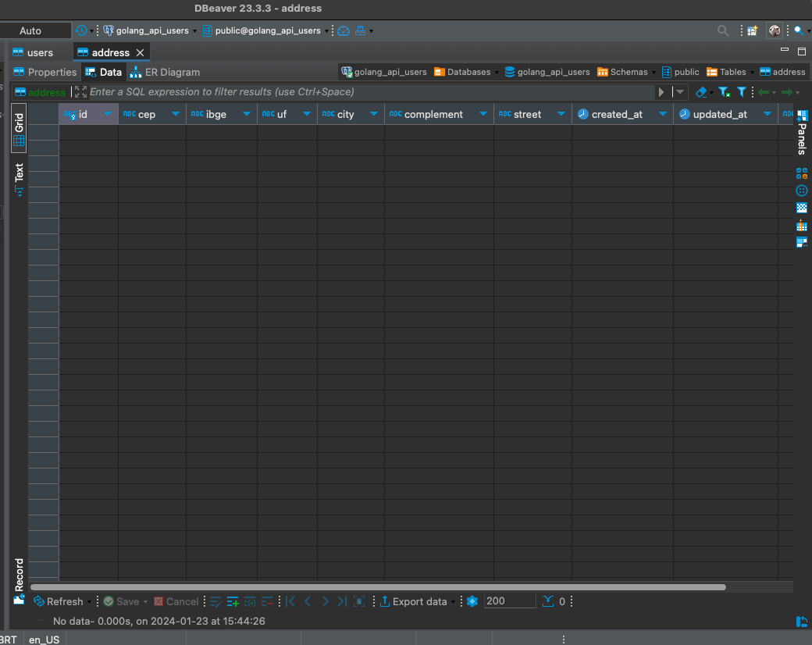Switch to the users editor tab
This screenshot has width=812, height=645.
[33, 52]
